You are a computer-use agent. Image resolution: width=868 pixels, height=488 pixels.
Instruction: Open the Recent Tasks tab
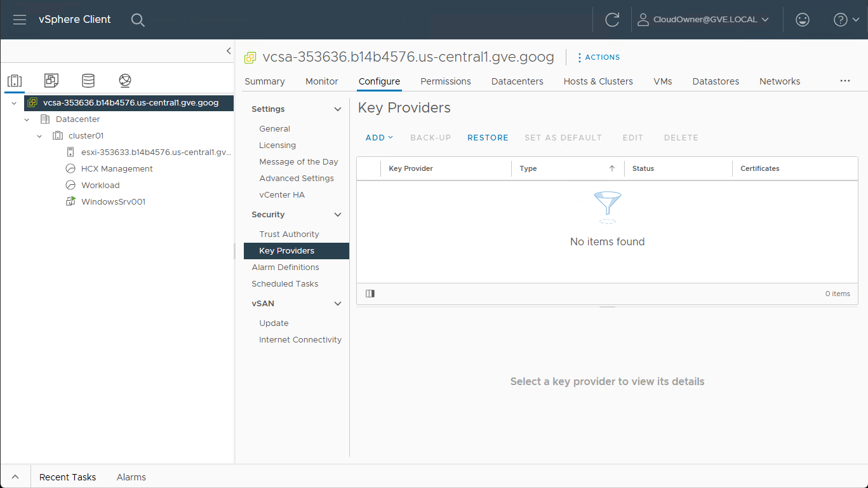tap(68, 477)
